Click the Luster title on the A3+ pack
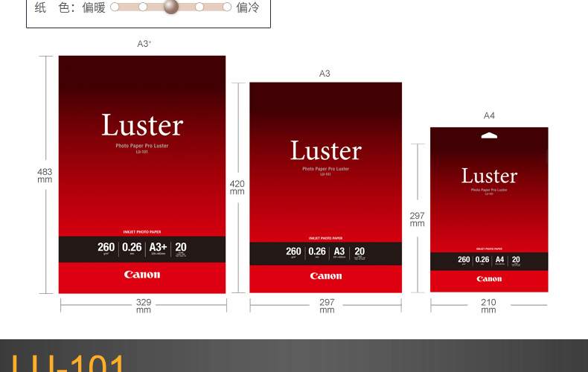Screen dimensions: 588x372 [141, 126]
